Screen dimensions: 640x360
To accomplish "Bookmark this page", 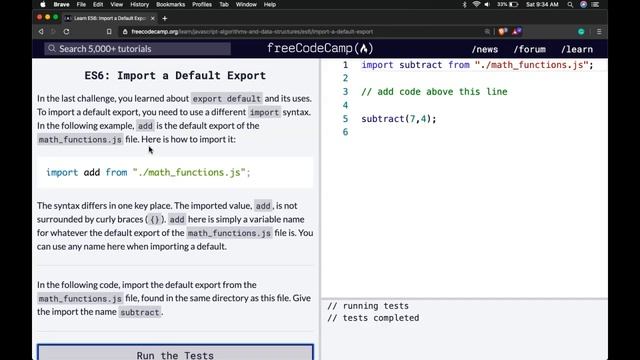I will pos(109,31).
